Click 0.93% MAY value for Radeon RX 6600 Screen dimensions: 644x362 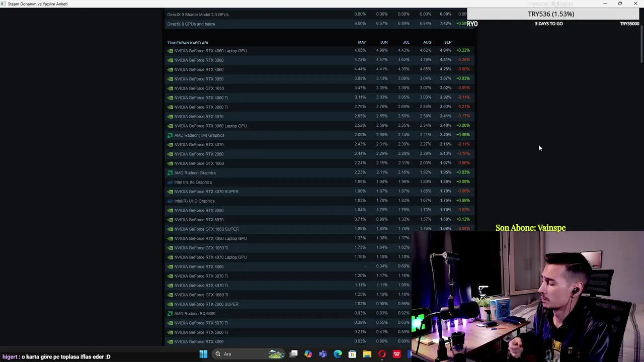[x=360, y=313]
